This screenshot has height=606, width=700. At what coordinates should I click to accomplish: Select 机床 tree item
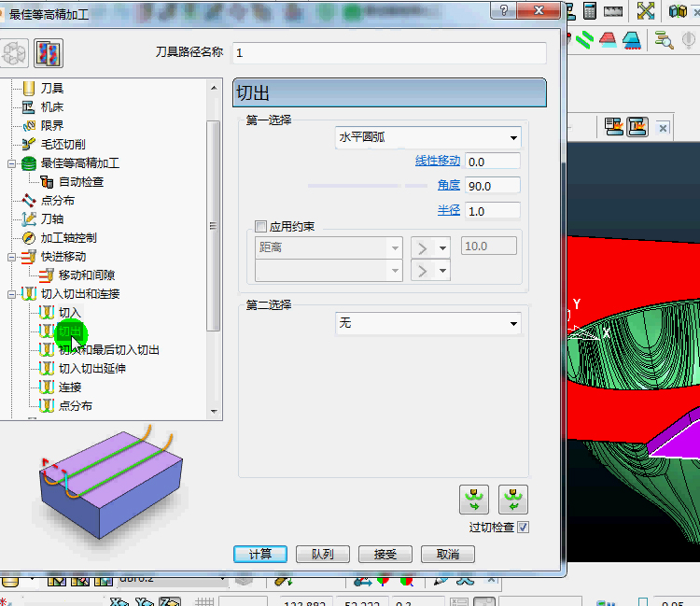(52, 107)
